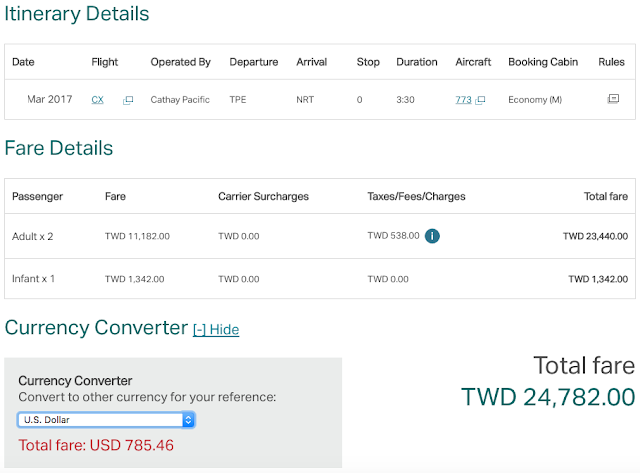
Task: Click the Itinerary Details heading
Action: (x=77, y=14)
